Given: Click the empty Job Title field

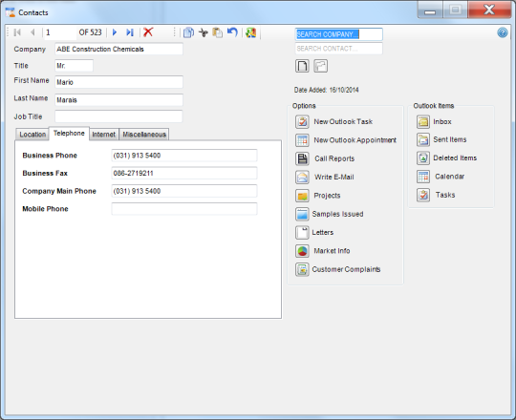Looking at the screenshot, I should [118, 116].
